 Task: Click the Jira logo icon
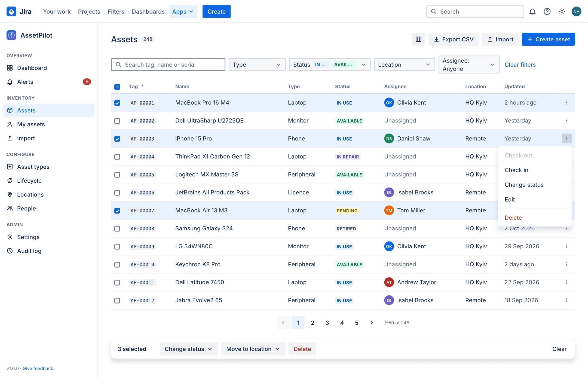coord(11,11)
